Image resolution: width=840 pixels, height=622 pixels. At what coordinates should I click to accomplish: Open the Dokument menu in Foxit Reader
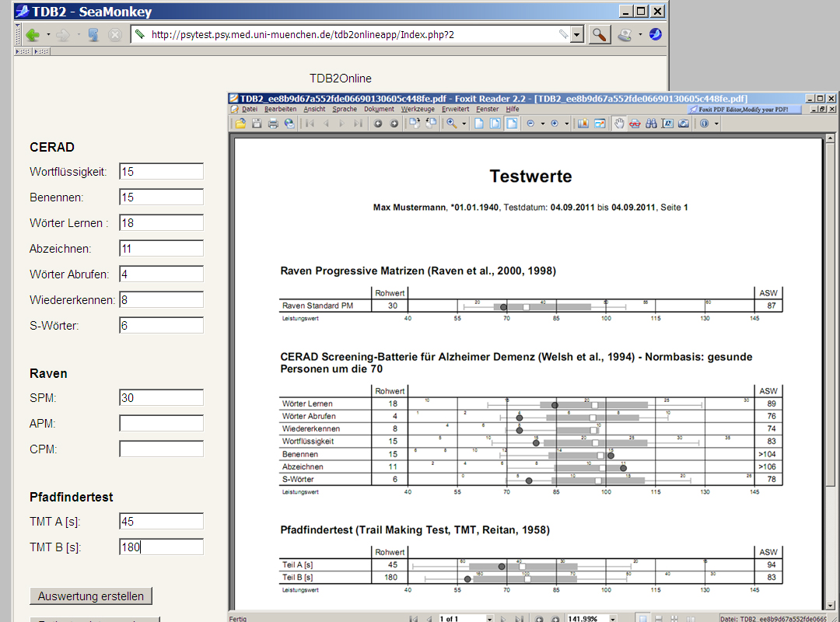(x=379, y=110)
